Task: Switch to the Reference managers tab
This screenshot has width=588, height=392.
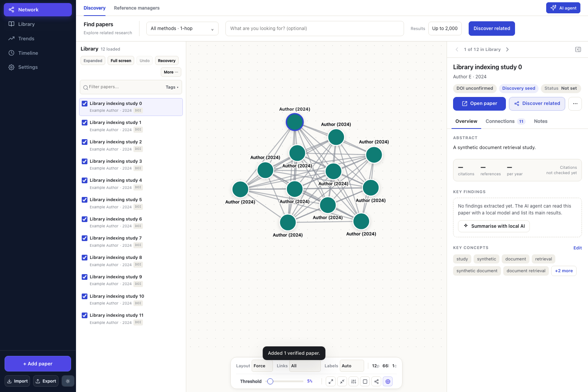Action: pos(137,8)
